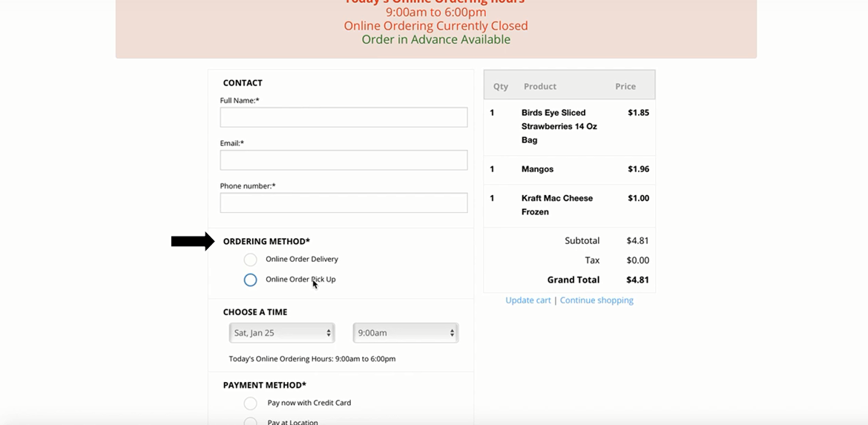The width and height of the screenshot is (868, 425).
Task: Click the Tax $0.00 value
Action: point(637,260)
